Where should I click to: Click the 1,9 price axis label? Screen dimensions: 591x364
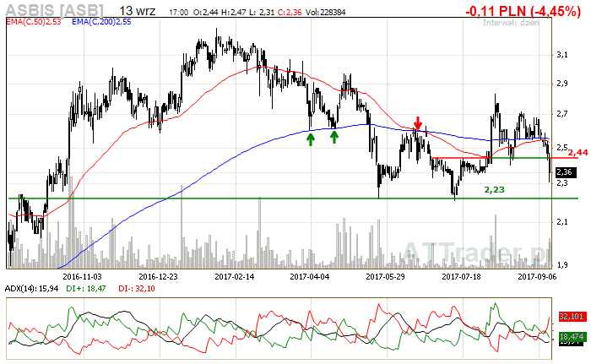coord(562,265)
